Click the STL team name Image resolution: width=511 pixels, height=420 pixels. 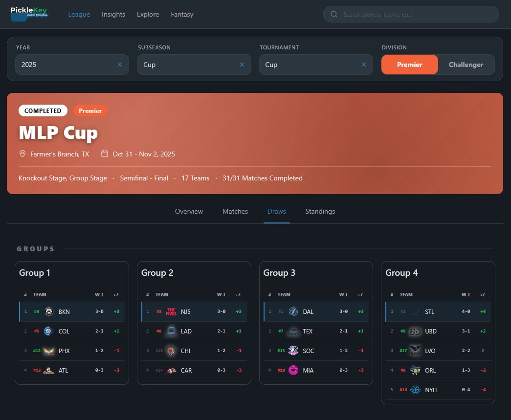429,312
